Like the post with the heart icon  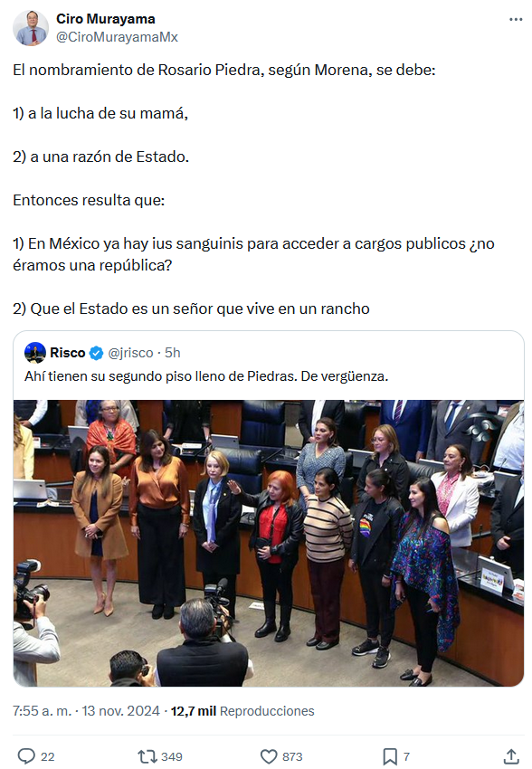[269, 755]
